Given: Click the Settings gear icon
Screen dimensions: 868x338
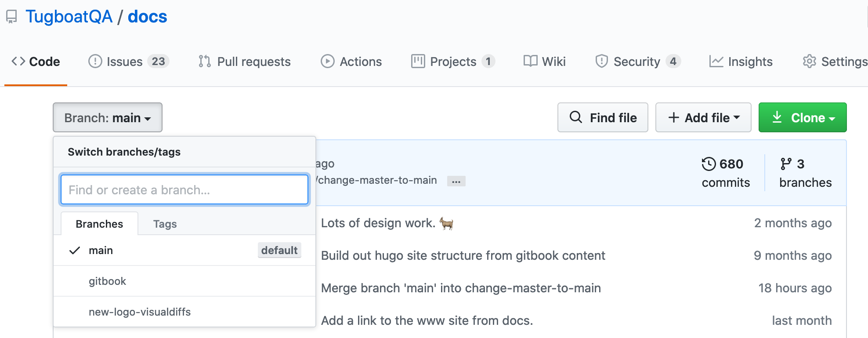Looking at the screenshot, I should pyautogui.click(x=809, y=62).
